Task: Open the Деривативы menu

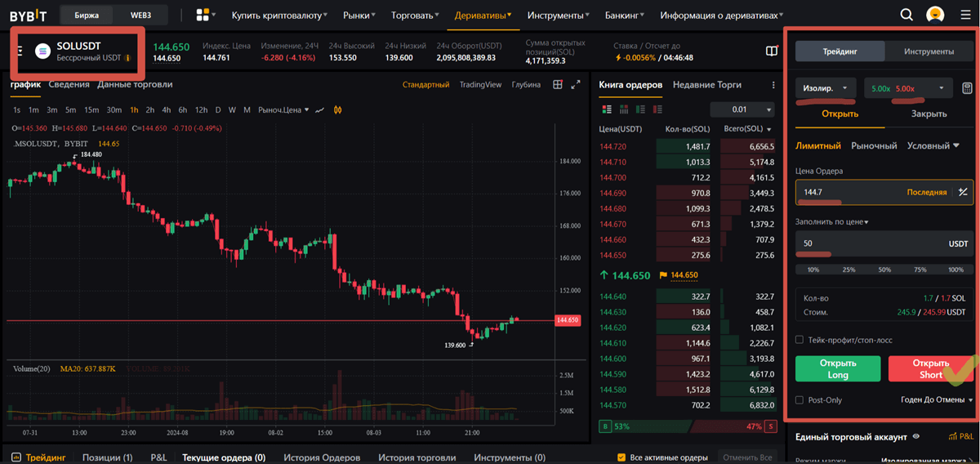Action: tap(484, 15)
